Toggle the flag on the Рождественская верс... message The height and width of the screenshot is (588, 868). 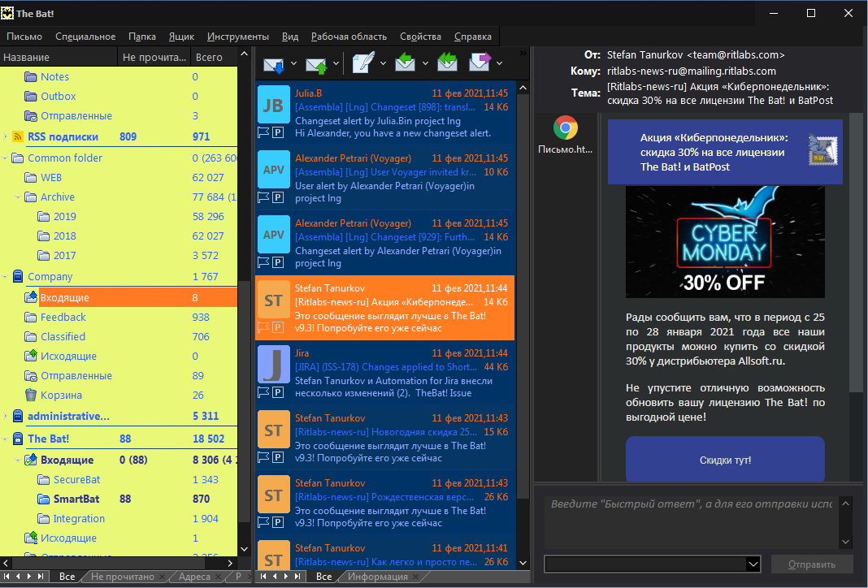click(x=263, y=521)
